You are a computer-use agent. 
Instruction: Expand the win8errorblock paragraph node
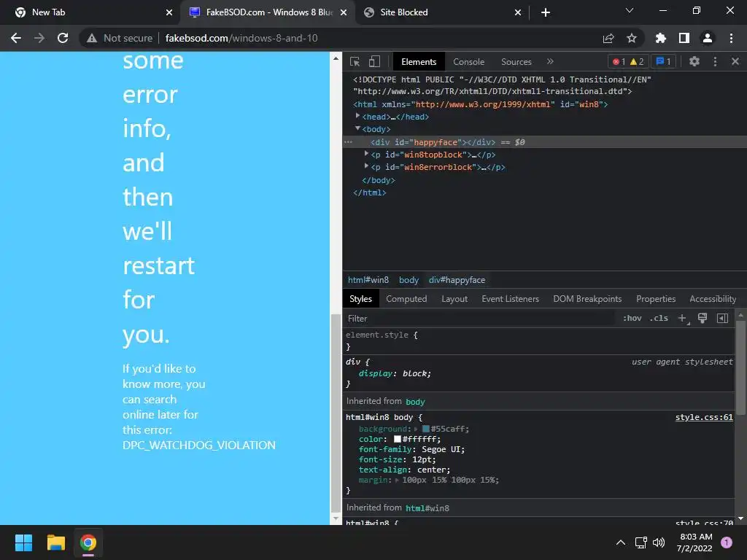(366, 166)
